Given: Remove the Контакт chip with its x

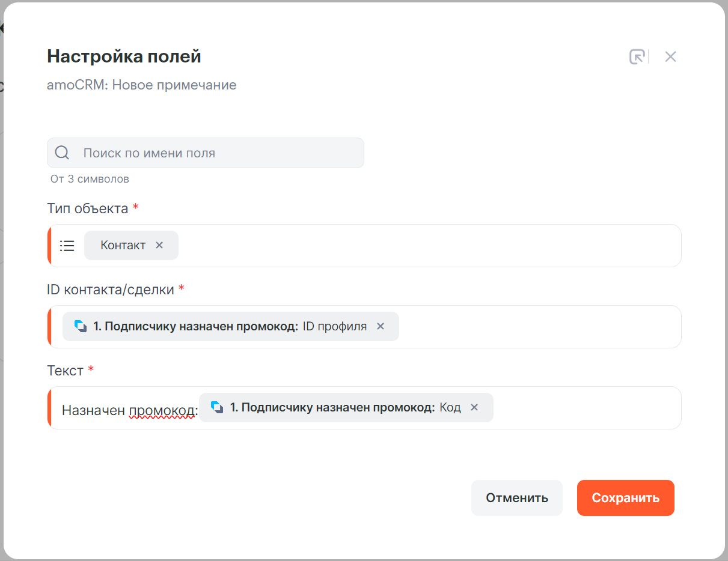Looking at the screenshot, I should click(159, 245).
